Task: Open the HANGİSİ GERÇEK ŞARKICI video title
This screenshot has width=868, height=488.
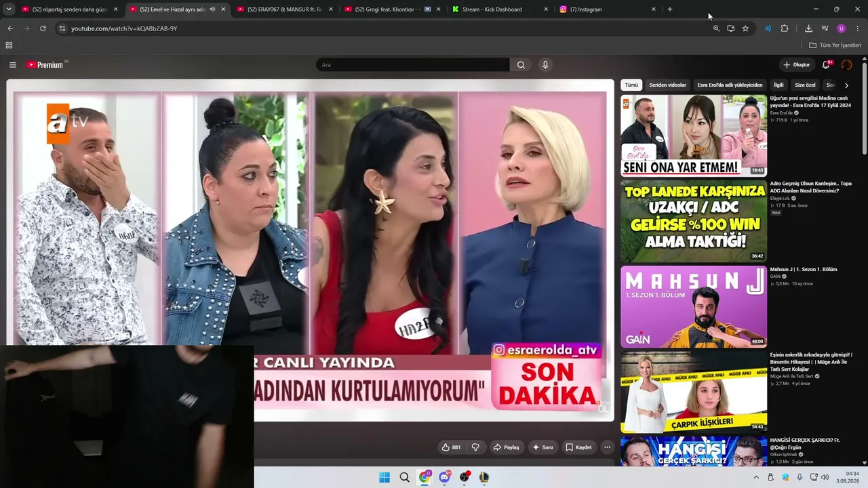Action: (x=806, y=444)
